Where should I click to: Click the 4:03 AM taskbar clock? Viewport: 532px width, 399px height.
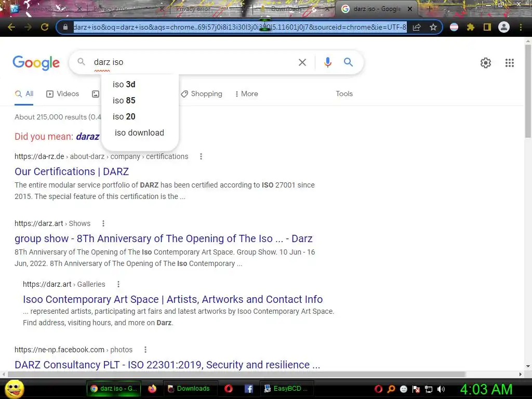pyautogui.click(x=486, y=389)
